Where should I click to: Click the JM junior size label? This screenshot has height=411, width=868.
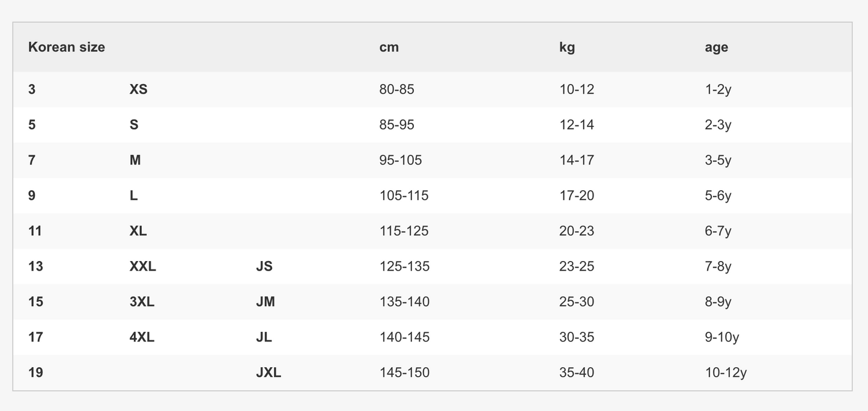(265, 302)
